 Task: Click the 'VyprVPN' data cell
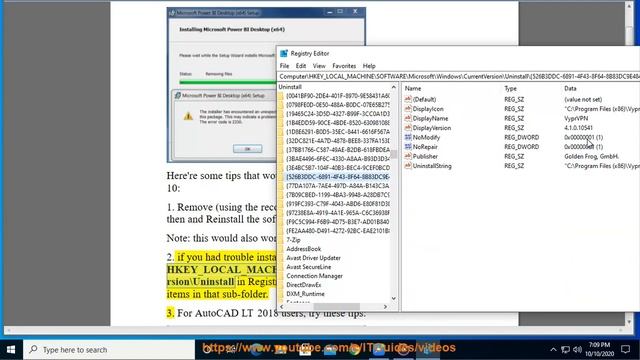coord(576,118)
